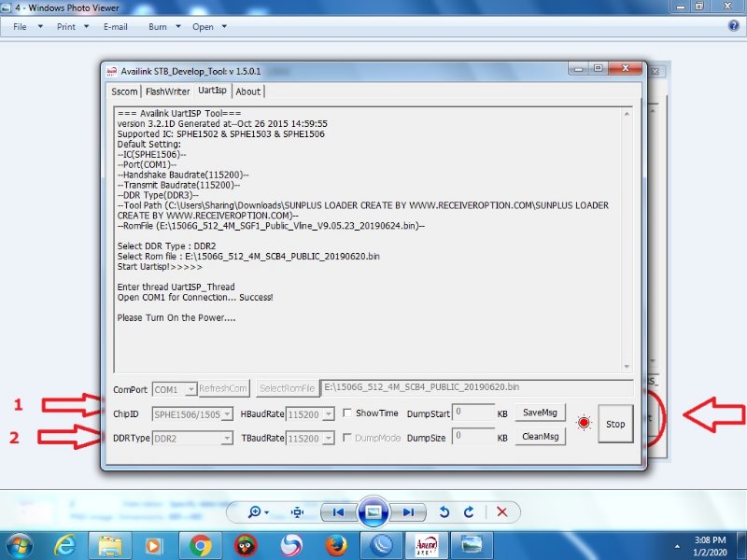Screen dimensions: 747x560
Task: Switch to the FlashWriter tab
Action: (x=167, y=91)
